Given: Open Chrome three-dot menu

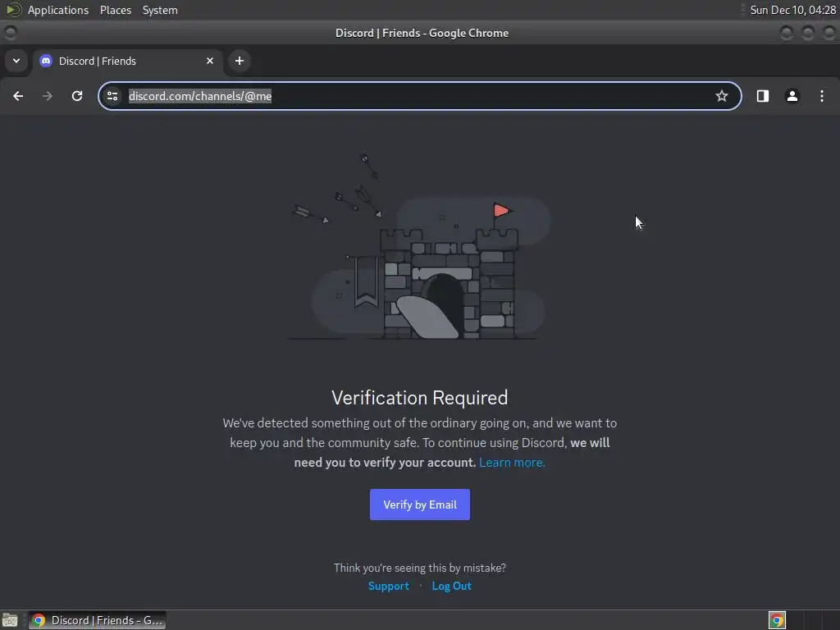Looking at the screenshot, I should point(822,96).
